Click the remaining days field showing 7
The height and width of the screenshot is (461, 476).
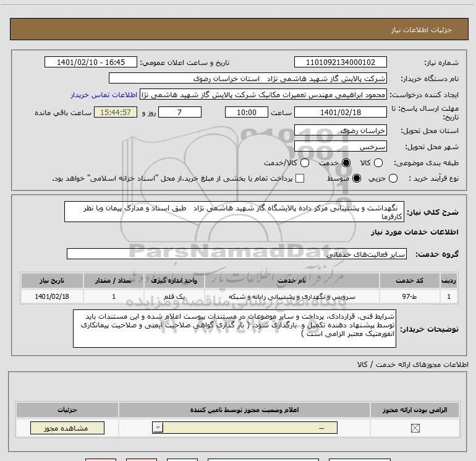click(180, 112)
